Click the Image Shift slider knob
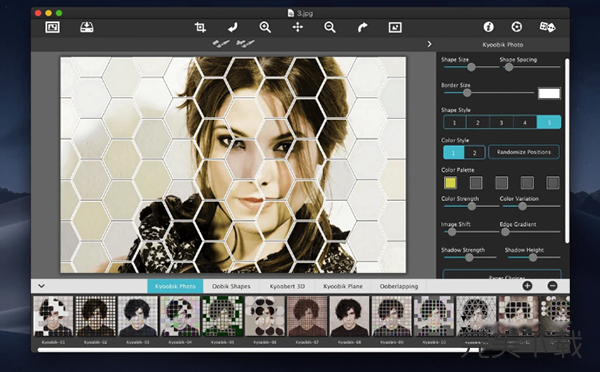 [452, 232]
